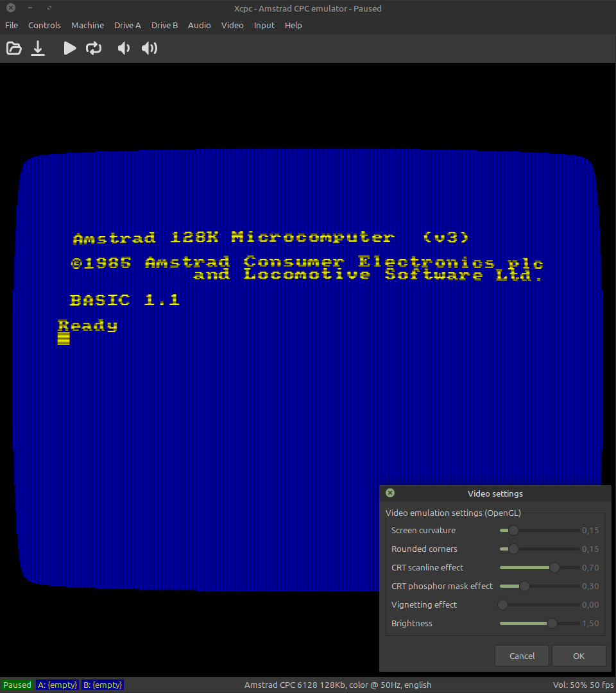The width and height of the screenshot is (616, 693).
Task: Click the open file folder icon
Action: [x=13, y=48]
